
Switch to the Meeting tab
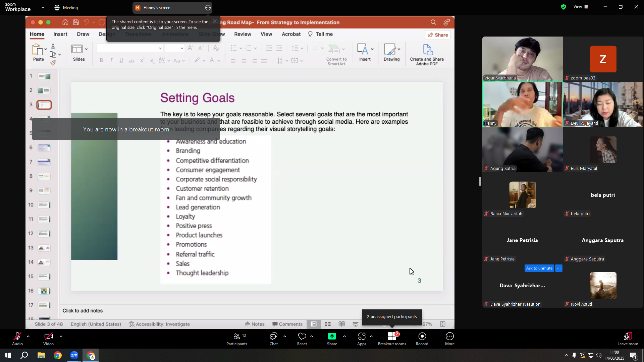click(x=66, y=7)
